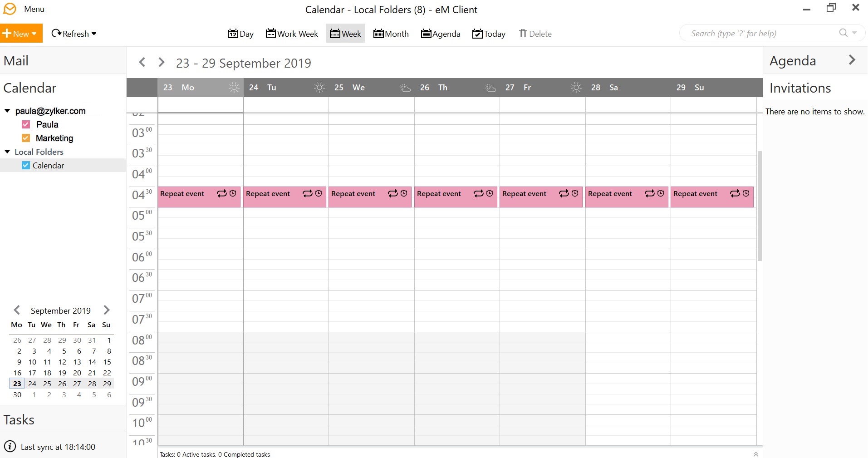This screenshot has height=458, width=868.
Task: Disable the Marketing calendar
Action: pos(26,138)
